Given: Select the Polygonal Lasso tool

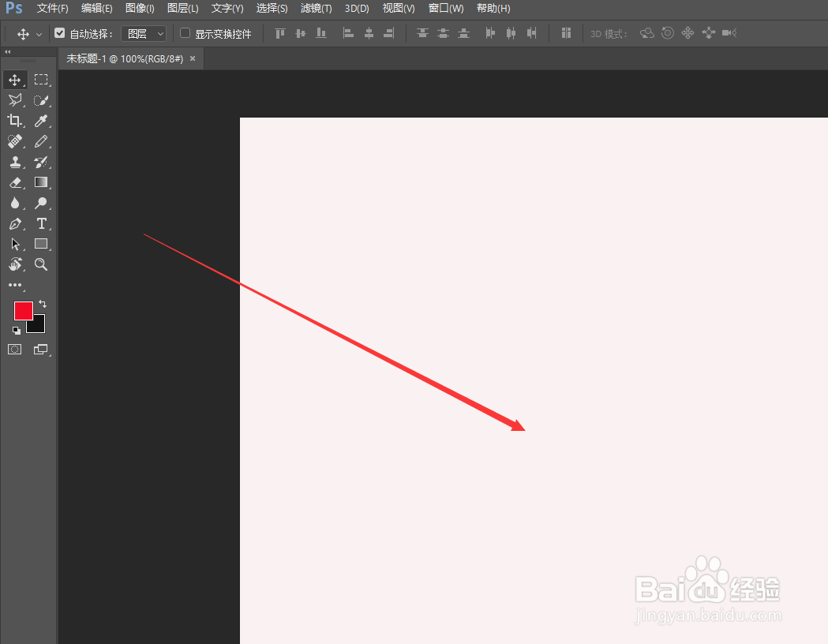Looking at the screenshot, I should [15, 100].
